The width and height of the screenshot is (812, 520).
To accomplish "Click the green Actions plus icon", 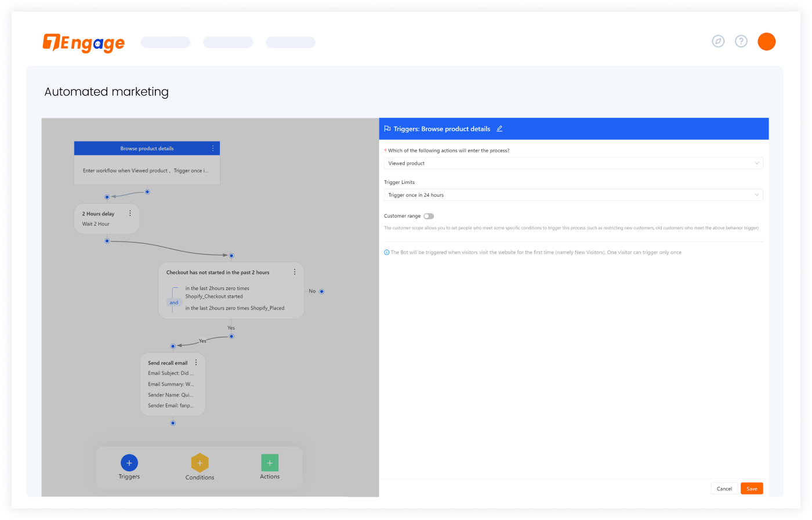I will [270, 463].
